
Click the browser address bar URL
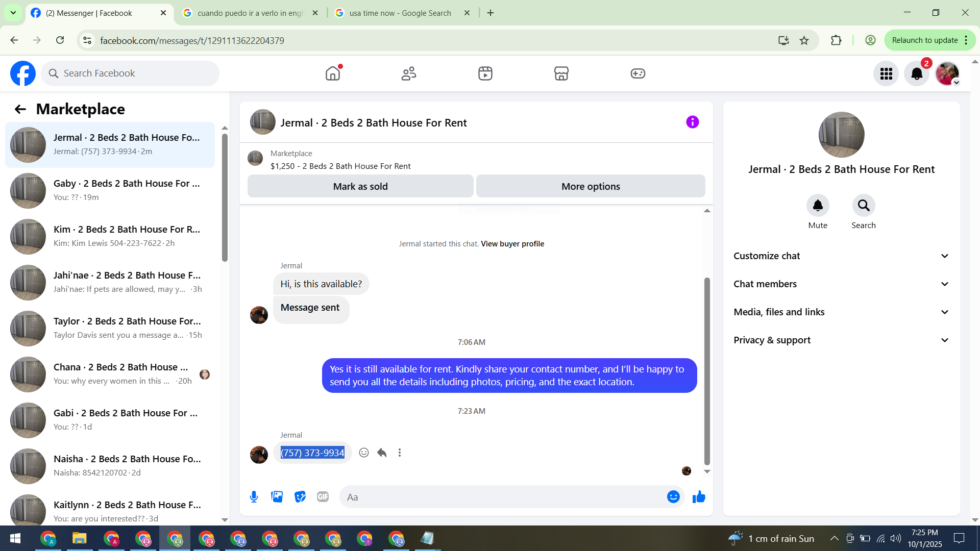coord(192,40)
